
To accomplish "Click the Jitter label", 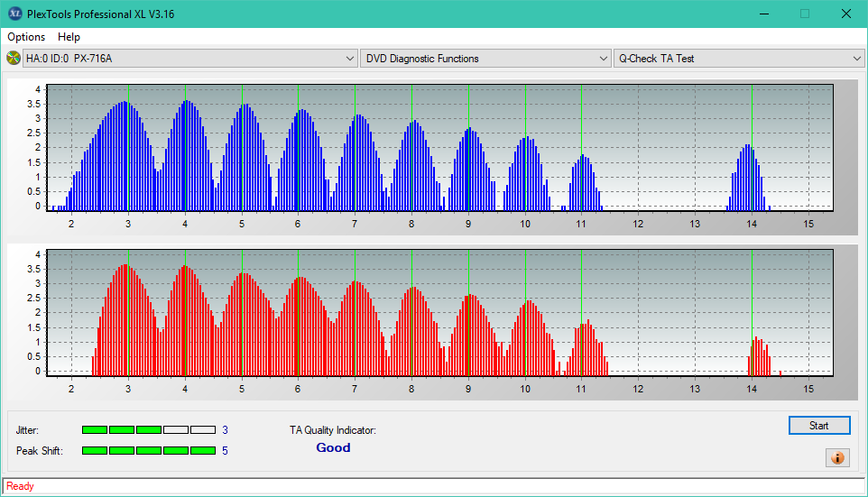I will point(27,430).
